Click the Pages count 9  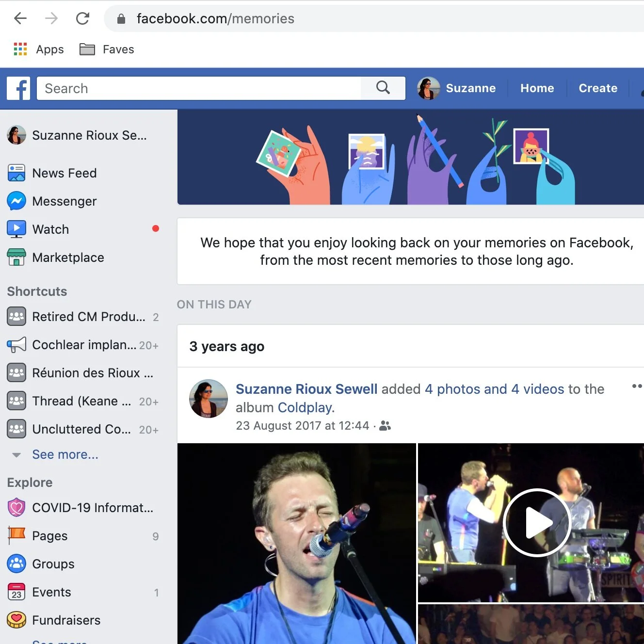pos(156,536)
